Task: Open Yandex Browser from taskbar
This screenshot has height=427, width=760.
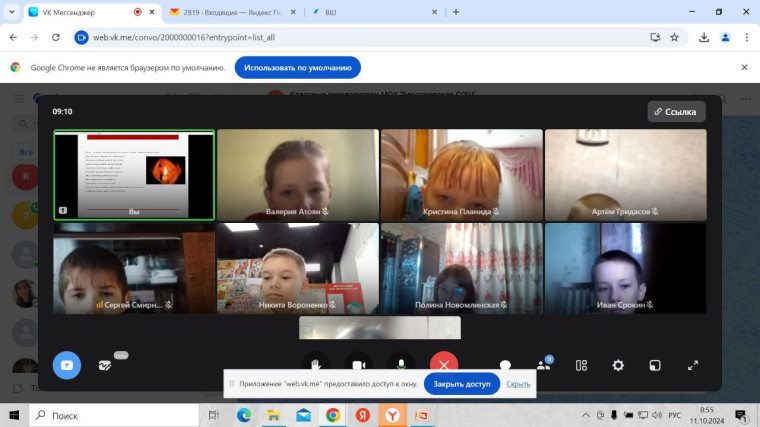Action: [393, 415]
